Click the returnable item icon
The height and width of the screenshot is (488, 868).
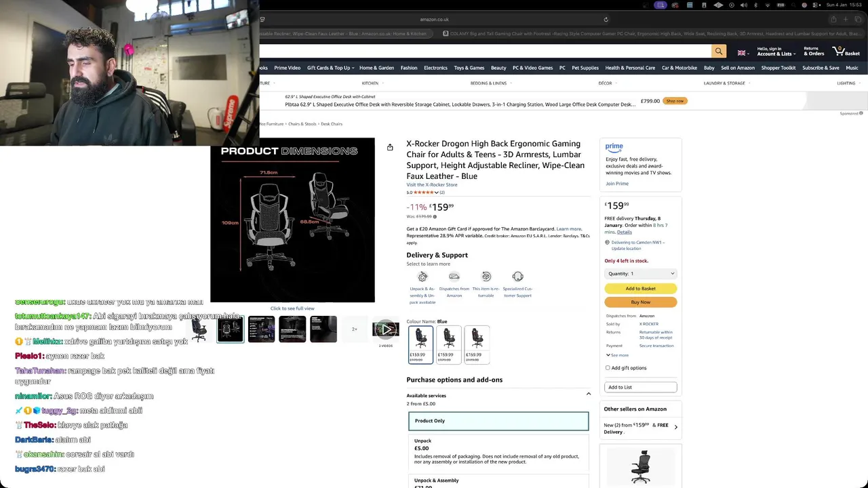coord(486,277)
